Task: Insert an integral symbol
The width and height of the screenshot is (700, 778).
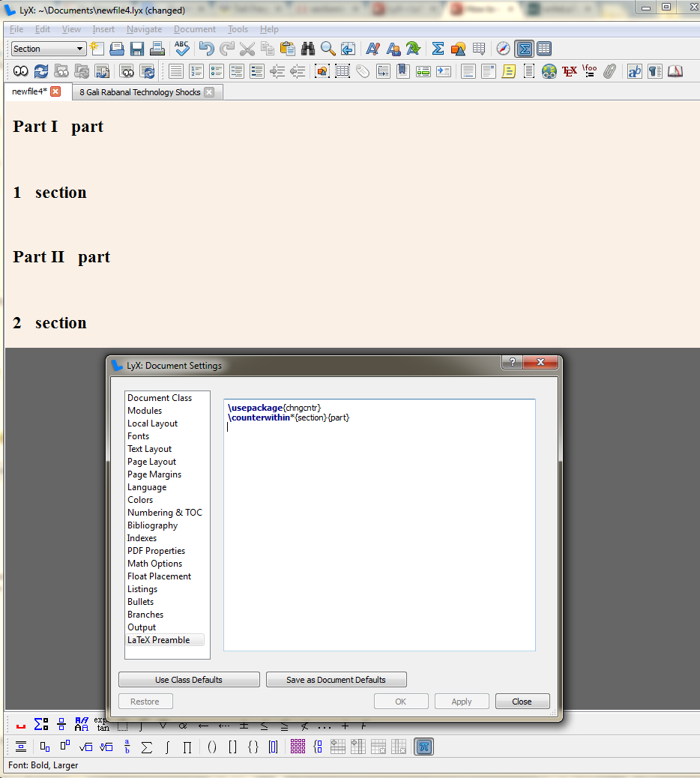Action: point(168,747)
